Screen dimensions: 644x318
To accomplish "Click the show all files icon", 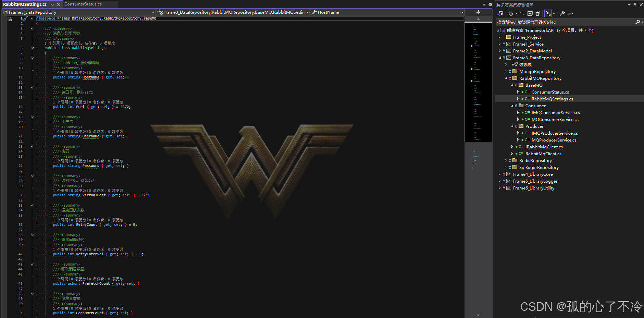I will pyautogui.click(x=537, y=13).
